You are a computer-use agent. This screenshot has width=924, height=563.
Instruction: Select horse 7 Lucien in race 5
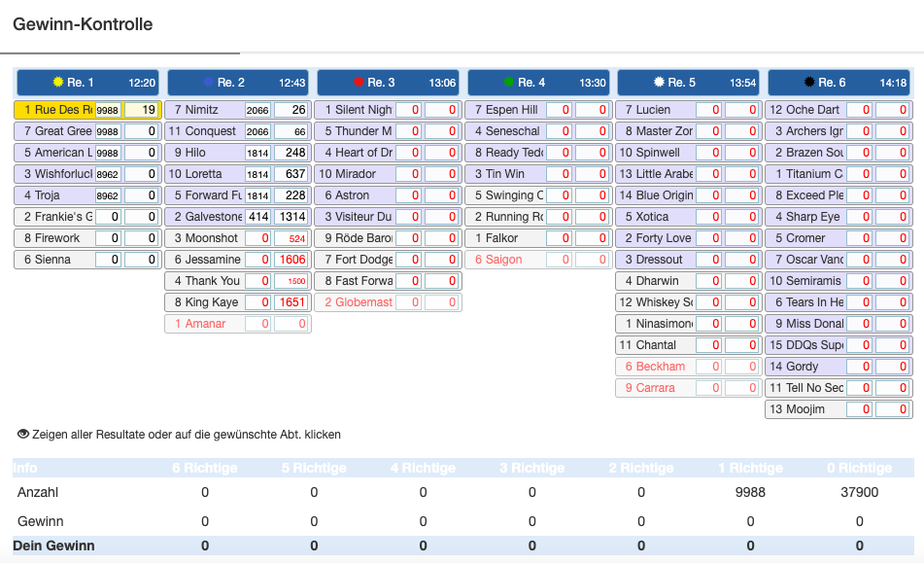tap(689, 110)
